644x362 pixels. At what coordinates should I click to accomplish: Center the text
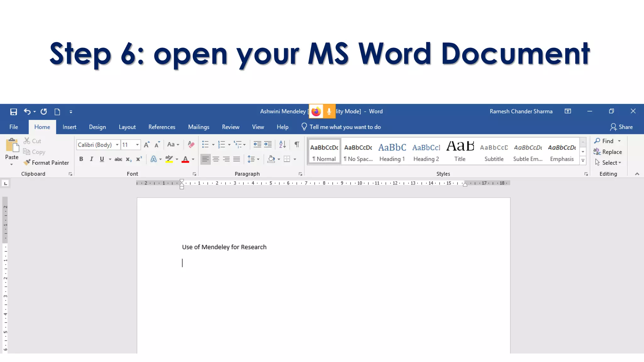coord(216,159)
